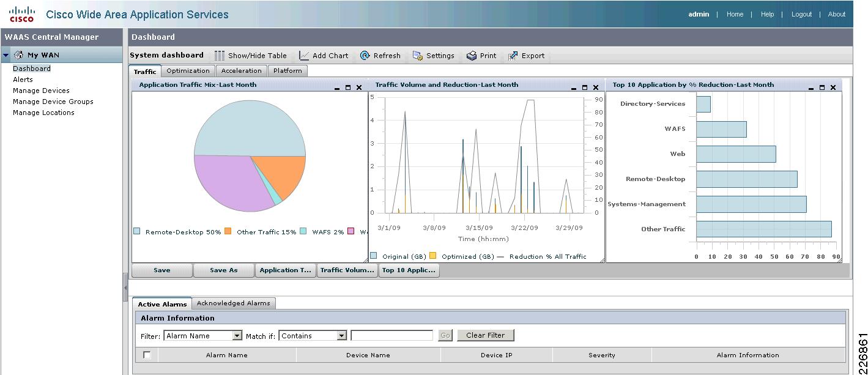Viewport: 868px width, 375px height.
Task: Click the Settings icon in toolbar
Action: (x=418, y=56)
